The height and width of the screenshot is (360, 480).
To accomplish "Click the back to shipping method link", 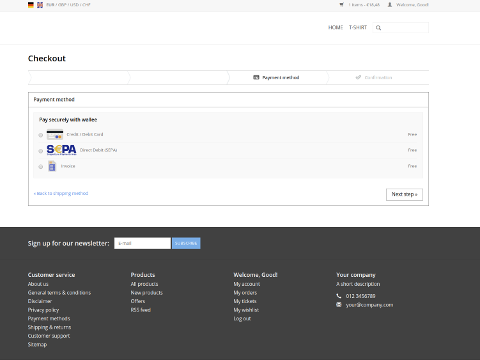I will [61, 193].
